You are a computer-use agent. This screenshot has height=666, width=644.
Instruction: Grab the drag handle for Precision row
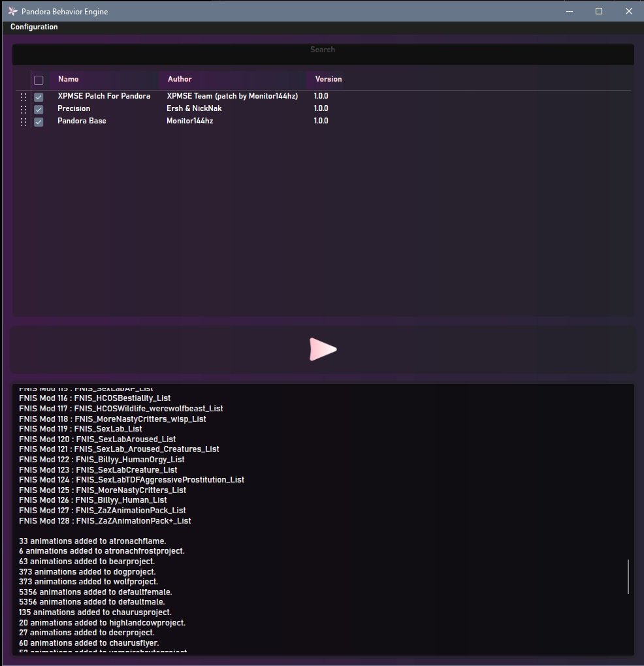(x=24, y=109)
